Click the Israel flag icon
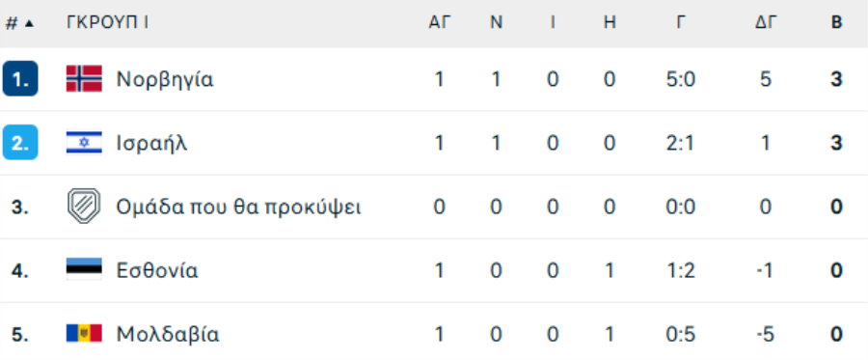868x360 pixels. [84, 143]
